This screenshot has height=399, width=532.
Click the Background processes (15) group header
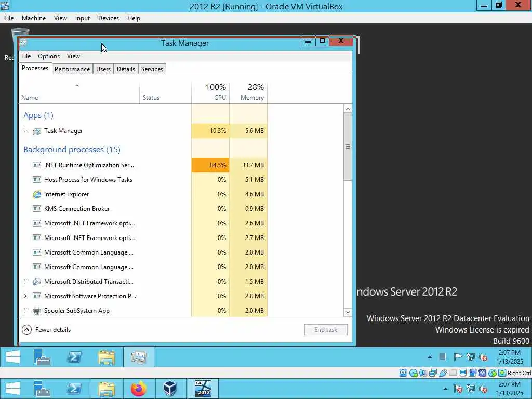(x=72, y=150)
